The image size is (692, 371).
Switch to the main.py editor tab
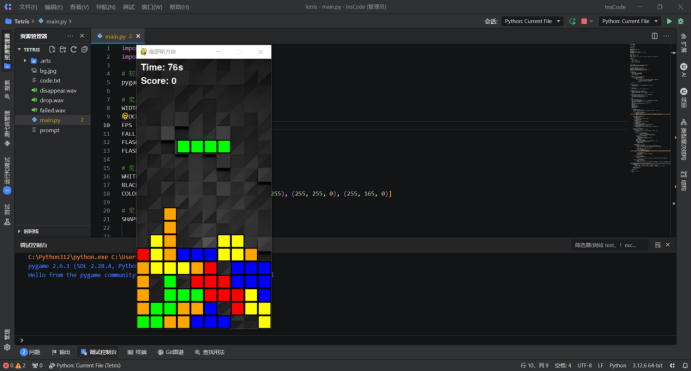click(115, 36)
